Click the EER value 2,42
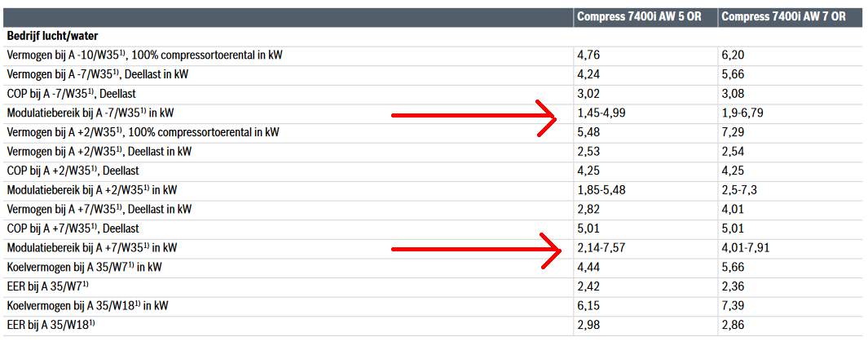Screen dimensions: 868x346 click(588, 286)
